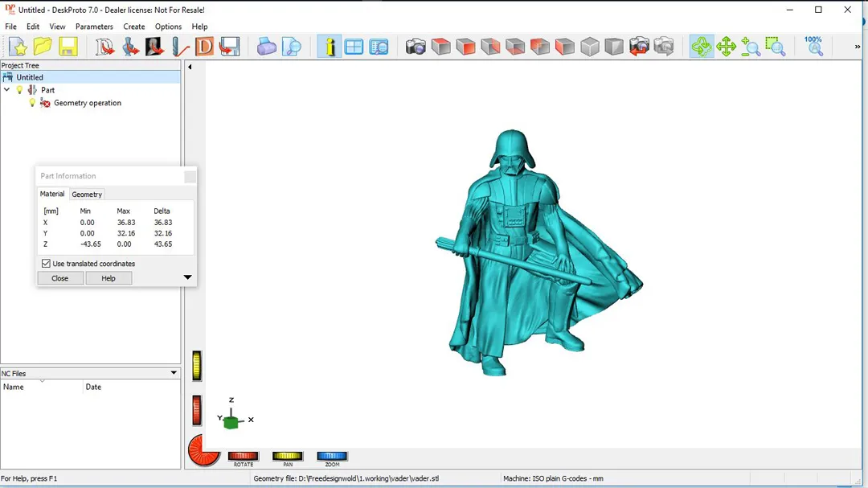Click Help button in Part Information
868x488 pixels.
[108, 278]
